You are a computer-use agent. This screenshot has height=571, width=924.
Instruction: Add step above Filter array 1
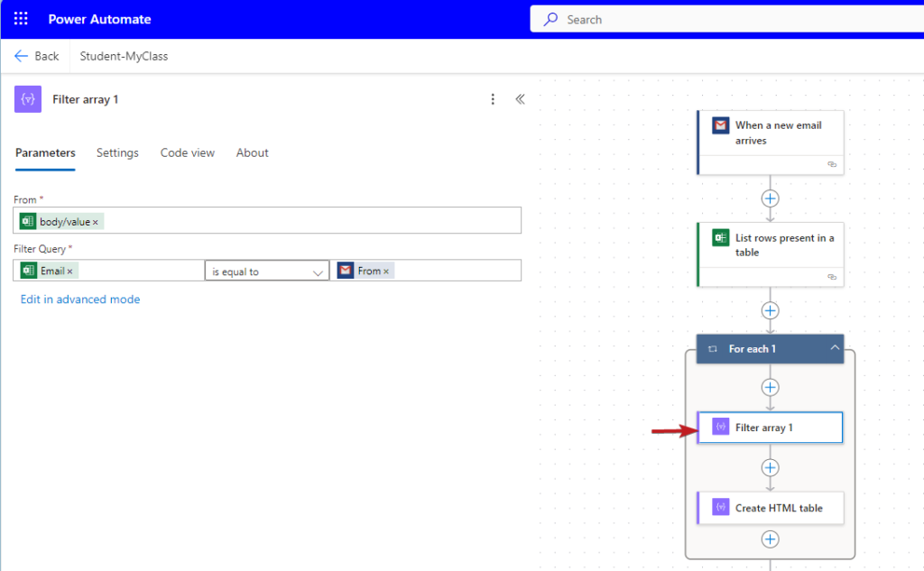point(770,387)
